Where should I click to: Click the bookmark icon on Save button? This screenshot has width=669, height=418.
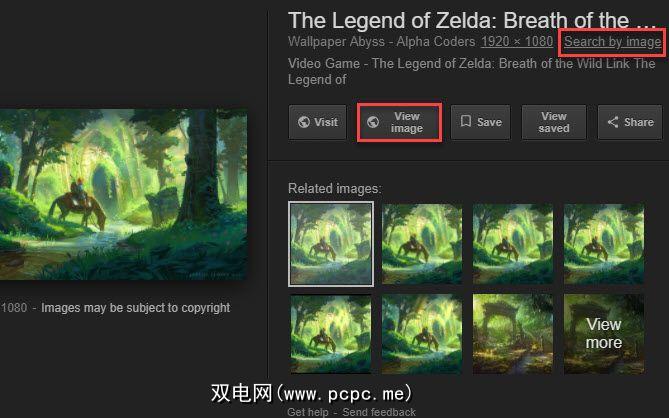pos(466,122)
